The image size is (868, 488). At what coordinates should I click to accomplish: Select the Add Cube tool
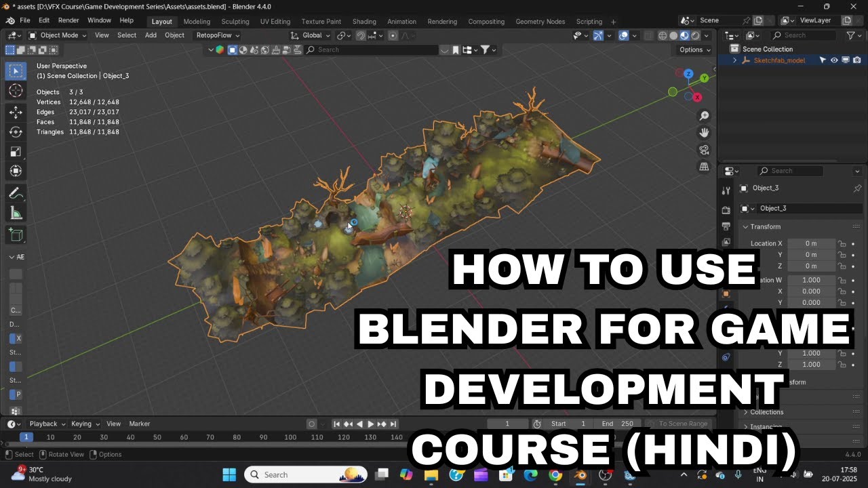coord(16,235)
